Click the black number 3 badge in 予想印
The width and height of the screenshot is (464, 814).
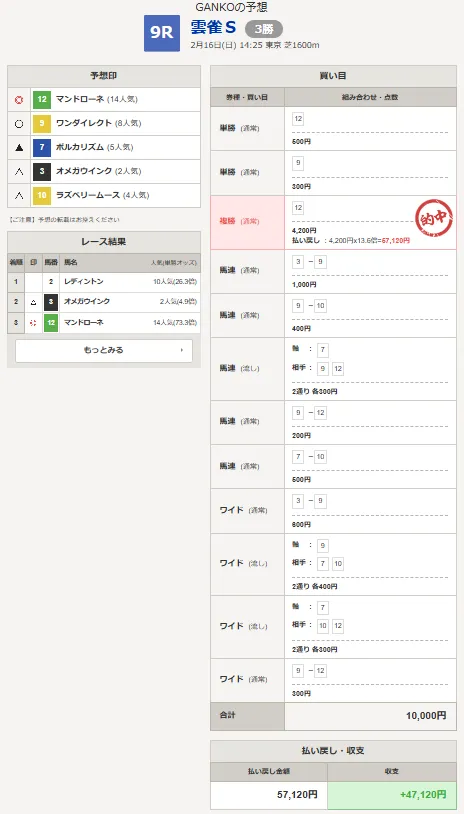click(42, 171)
